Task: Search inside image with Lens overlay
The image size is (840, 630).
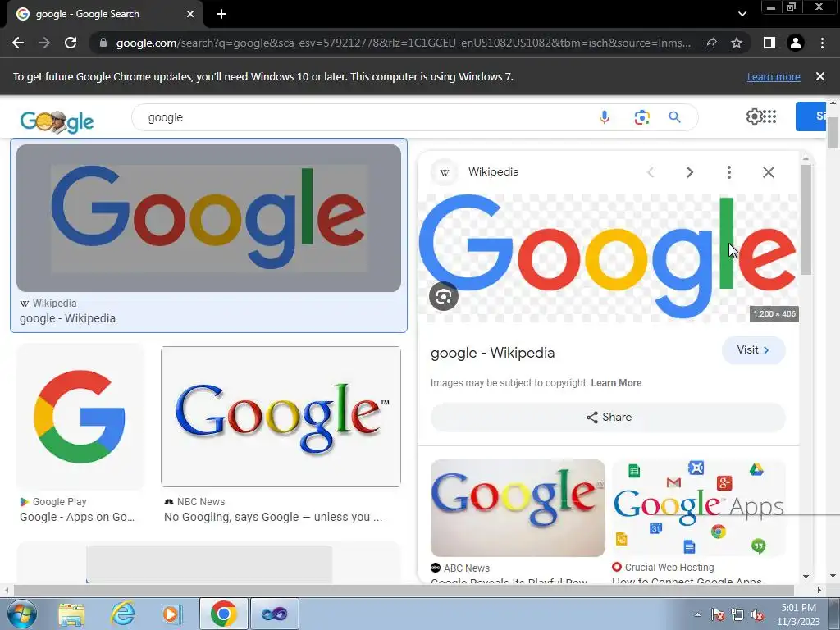Action: pos(444,296)
